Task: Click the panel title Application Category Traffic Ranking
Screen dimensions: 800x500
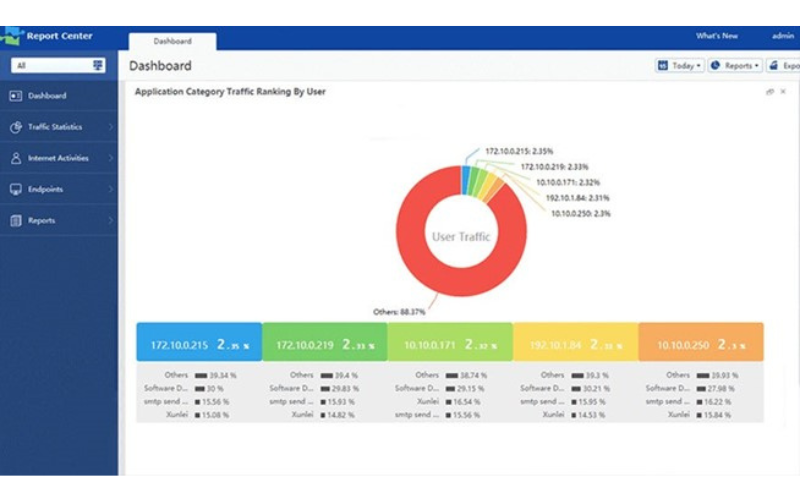Action: (x=230, y=92)
